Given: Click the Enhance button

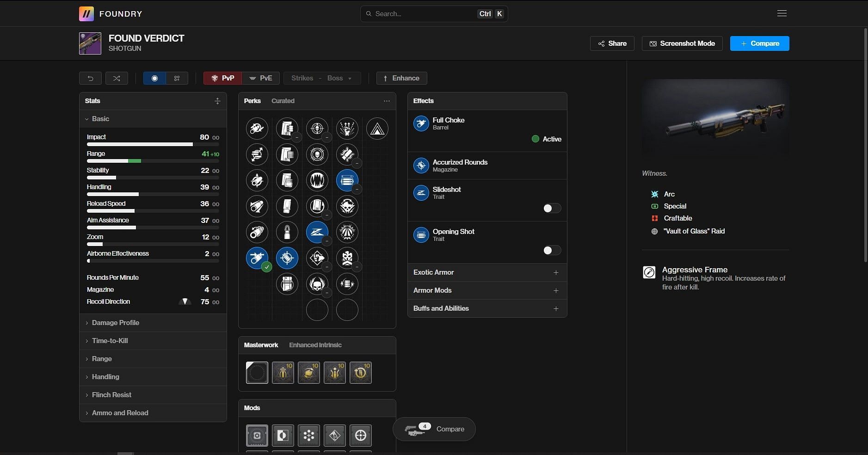Looking at the screenshot, I should pyautogui.click(x=401, y=78).
